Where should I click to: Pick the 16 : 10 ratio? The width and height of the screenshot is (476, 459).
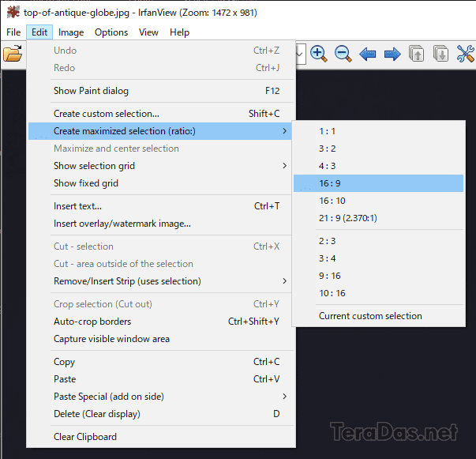tap(379, 201)
